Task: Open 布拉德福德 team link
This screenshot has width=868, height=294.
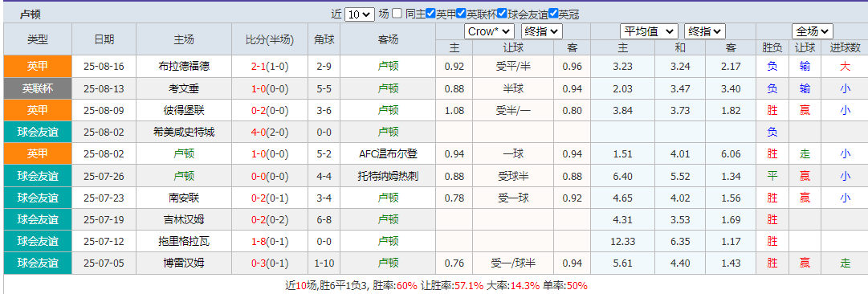Action: pos(184,67)
